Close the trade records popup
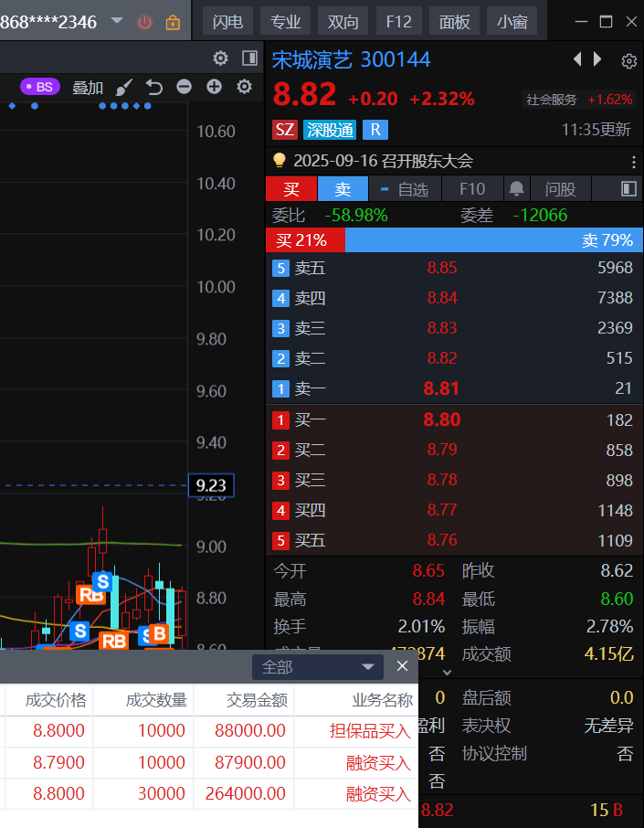Screen dimensions: 644x828 coord(402,666)
